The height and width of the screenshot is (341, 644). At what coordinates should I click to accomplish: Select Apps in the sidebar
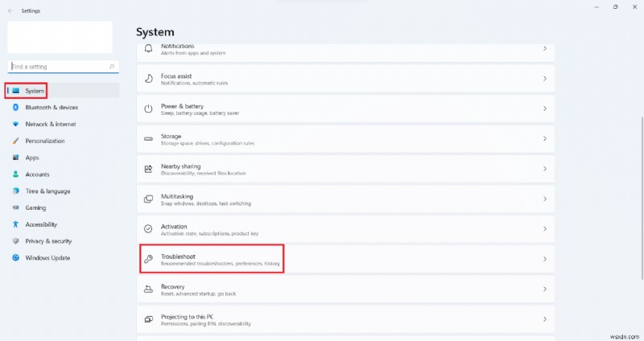[x=64, y=158]
